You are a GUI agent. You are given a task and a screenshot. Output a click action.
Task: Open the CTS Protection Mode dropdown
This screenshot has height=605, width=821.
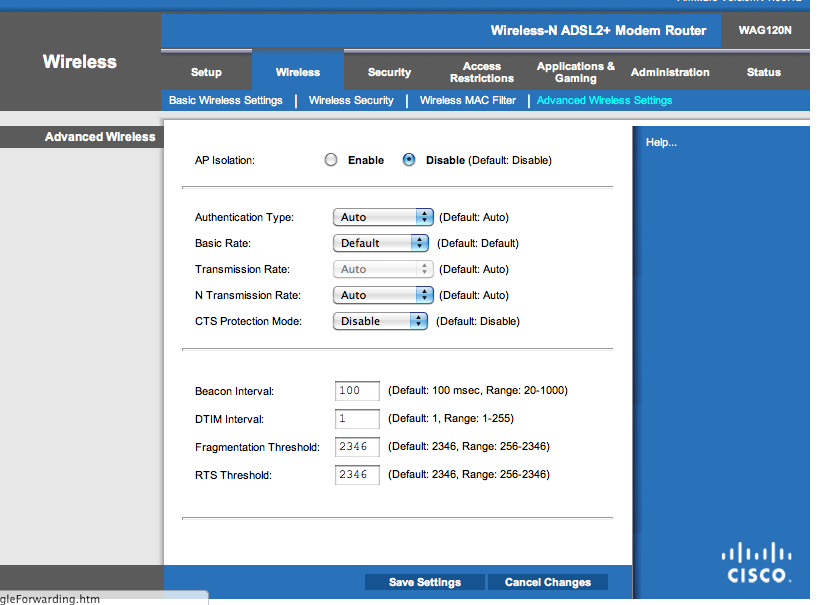coord(380,321)
